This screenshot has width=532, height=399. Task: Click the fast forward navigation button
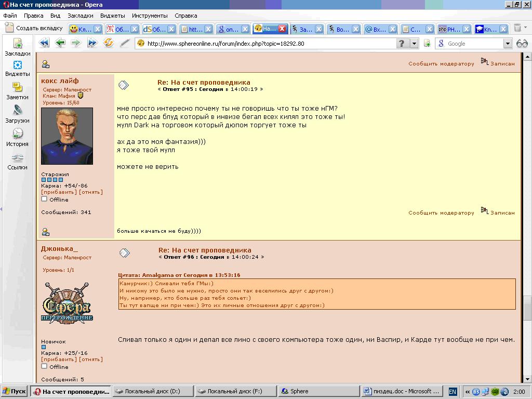[x=92, y=43]
